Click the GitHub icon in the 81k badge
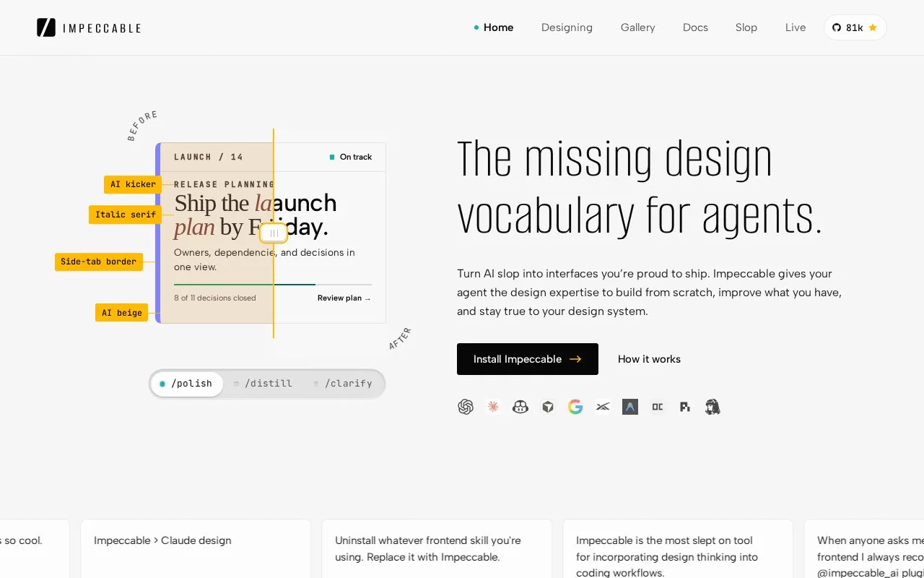Viewport: 924px width, 578px height. (837, 27)
